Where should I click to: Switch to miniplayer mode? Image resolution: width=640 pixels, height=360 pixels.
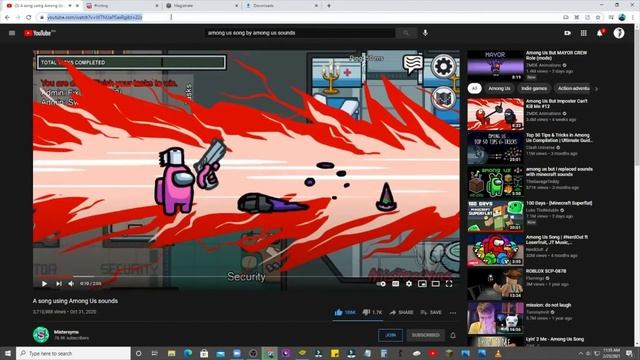click(x=422, y=284)
